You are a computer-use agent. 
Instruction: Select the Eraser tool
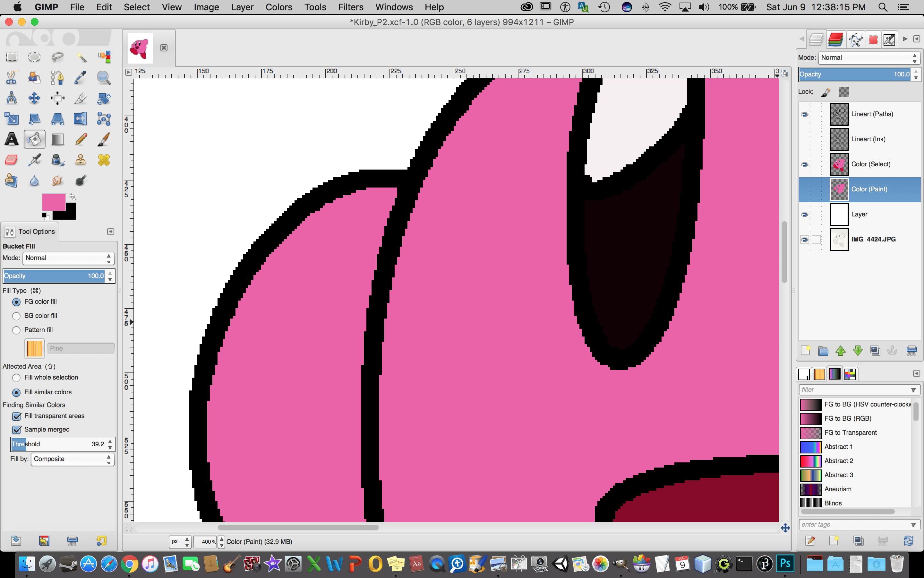pos(12,160)
